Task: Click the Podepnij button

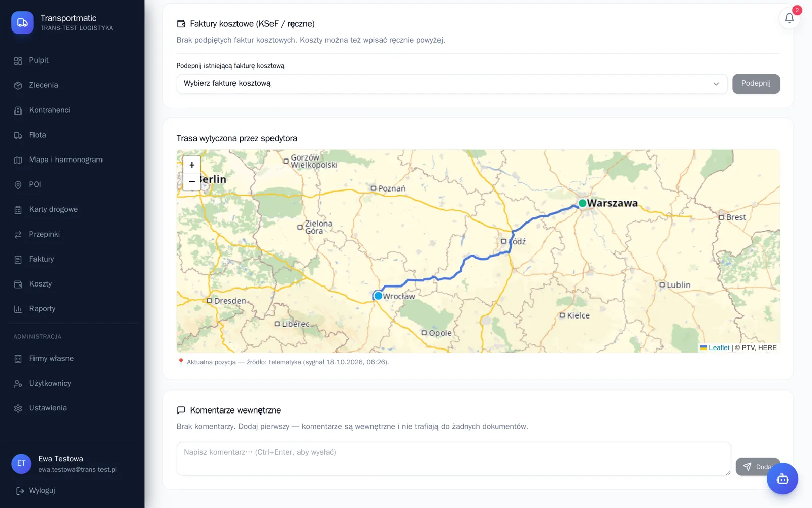Action: coord(756,84)
